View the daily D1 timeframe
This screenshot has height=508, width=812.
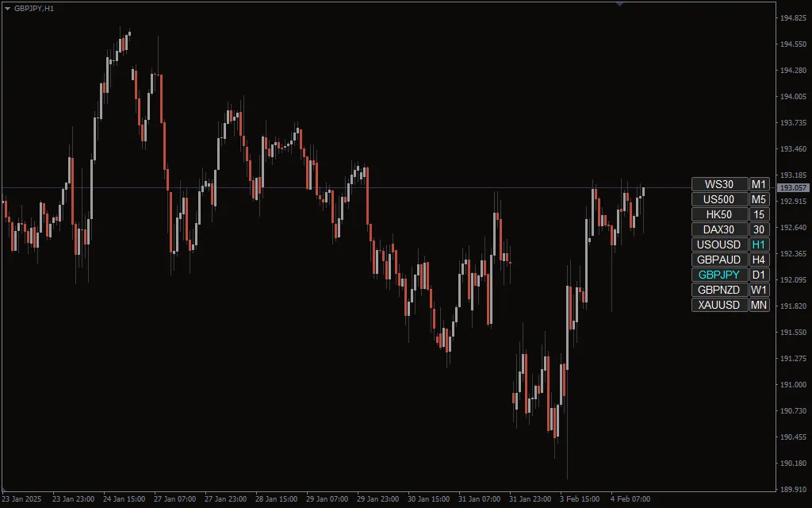pyautogui.click(x=759, y=275)
